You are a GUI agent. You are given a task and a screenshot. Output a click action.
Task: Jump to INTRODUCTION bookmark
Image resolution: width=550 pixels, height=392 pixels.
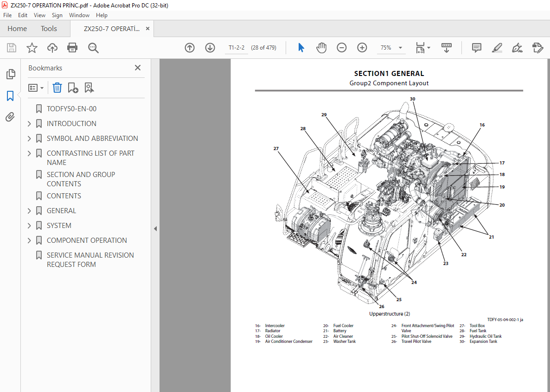(x=71, y=123)
